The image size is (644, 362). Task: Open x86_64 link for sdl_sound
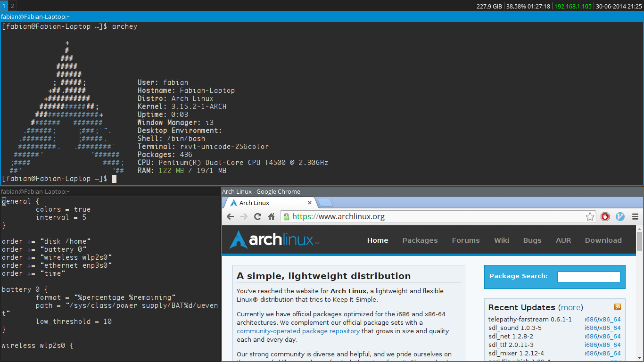click(610, 328)
